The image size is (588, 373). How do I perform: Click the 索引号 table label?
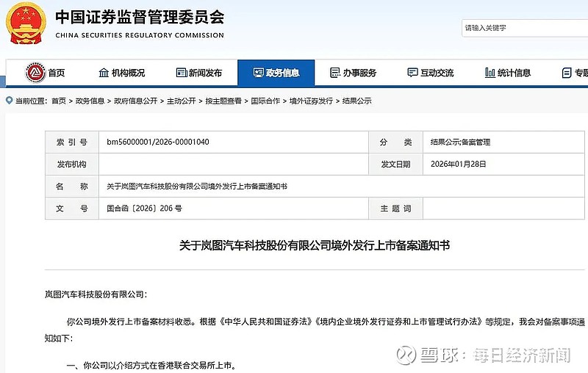[71, 142]
